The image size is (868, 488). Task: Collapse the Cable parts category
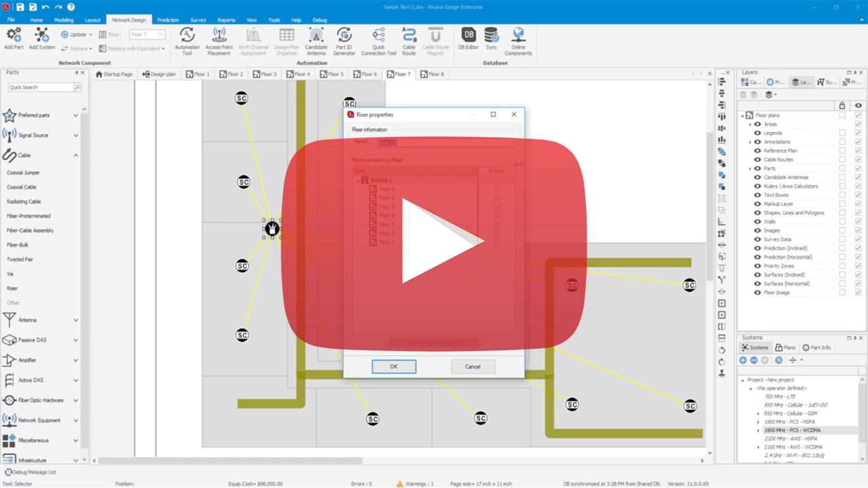click(76, 155)
